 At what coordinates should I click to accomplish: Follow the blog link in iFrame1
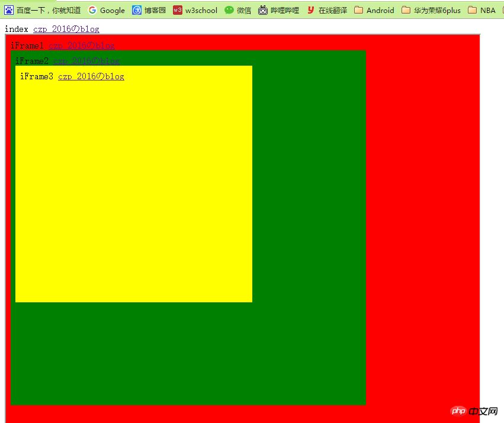pos(82,46)
